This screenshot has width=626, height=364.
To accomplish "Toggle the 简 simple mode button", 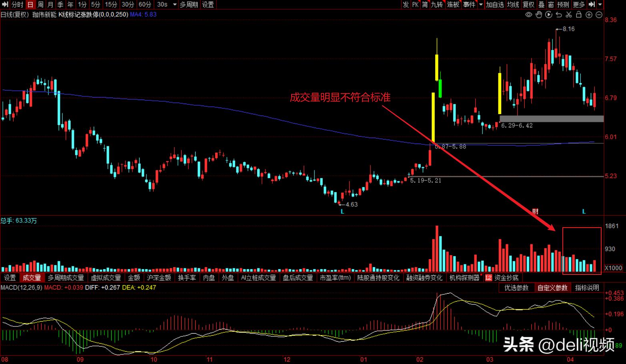I will (425, 4).
